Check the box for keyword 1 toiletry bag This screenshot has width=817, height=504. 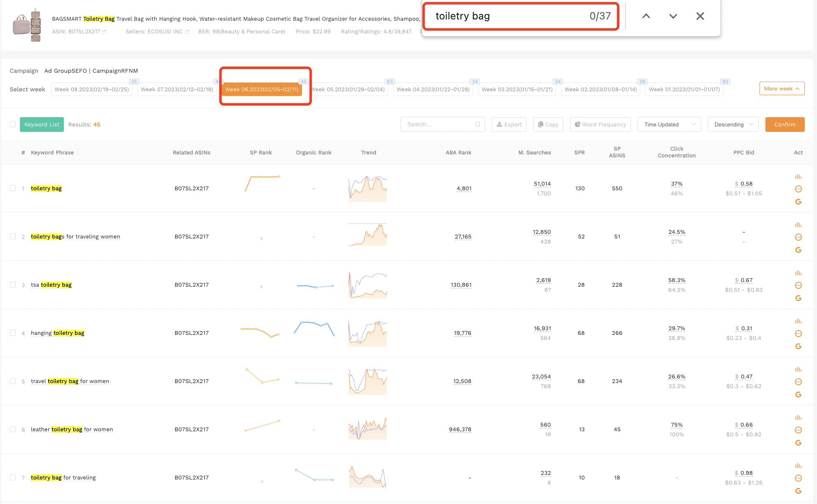coord(13,188)
